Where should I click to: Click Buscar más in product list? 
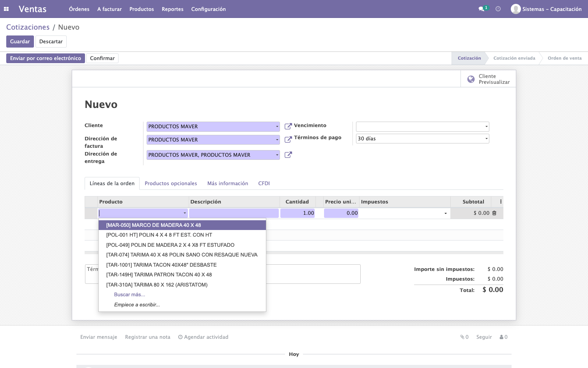pos(129,295)
